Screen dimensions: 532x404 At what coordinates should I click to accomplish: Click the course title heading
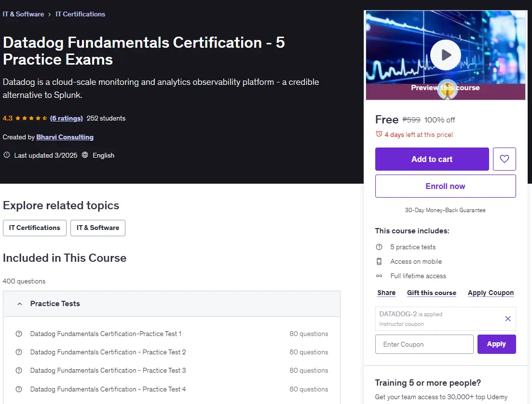coord(144,51)
